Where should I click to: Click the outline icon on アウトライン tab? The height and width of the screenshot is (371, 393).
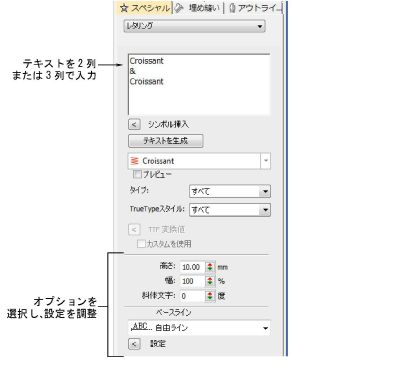click(232, 8)
